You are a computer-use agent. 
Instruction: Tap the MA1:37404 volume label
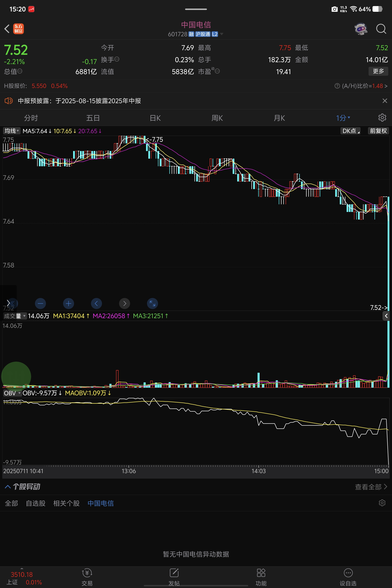71,316
